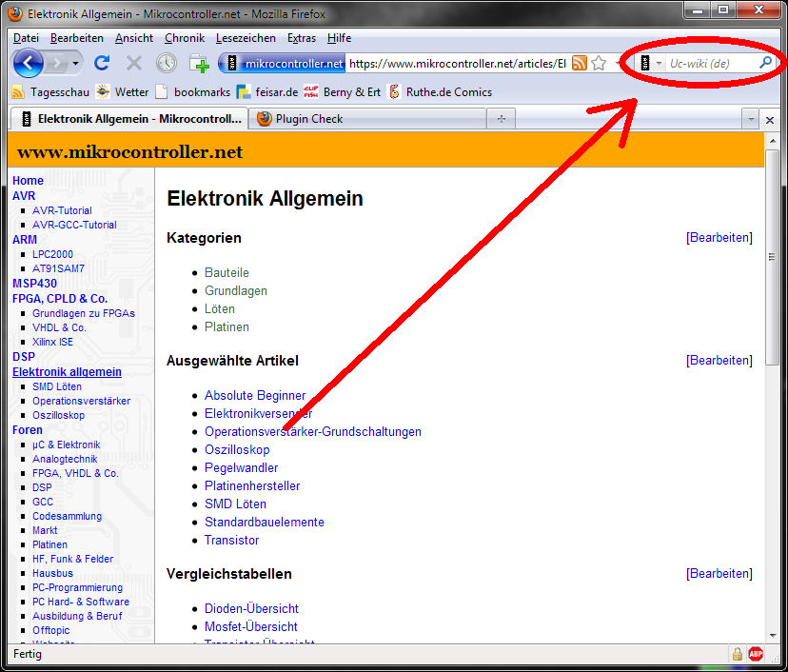Click the scrollbar up arrow
The width and height of the screenshot is (788, 672).
pyautogui.click(x=773, y=141)
